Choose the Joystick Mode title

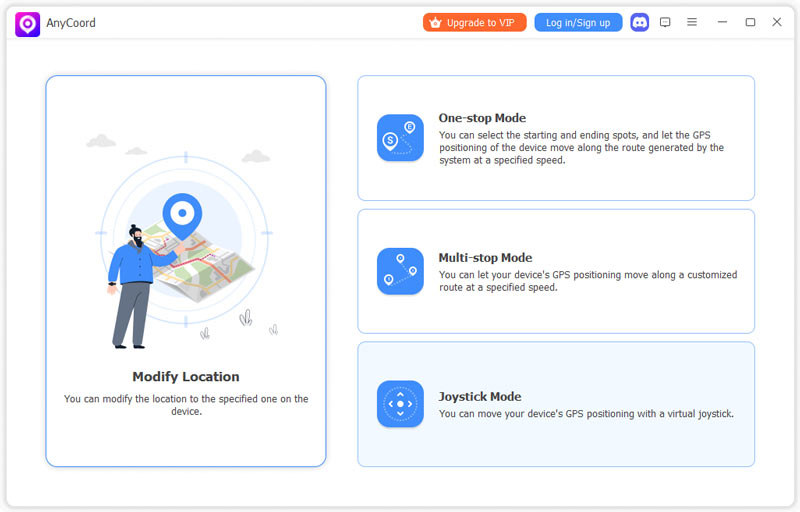tap(480, 396)
